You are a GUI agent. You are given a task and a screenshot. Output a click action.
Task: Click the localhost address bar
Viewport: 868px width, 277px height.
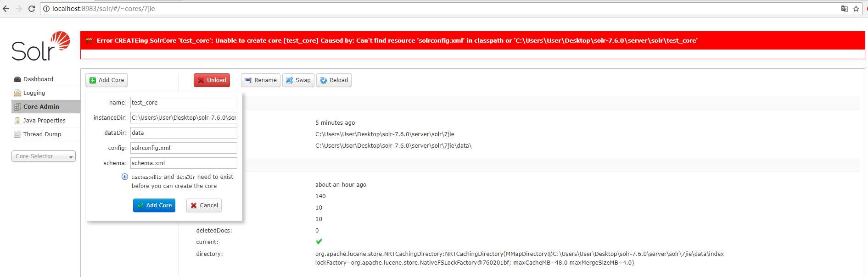[x=441, y=9]
